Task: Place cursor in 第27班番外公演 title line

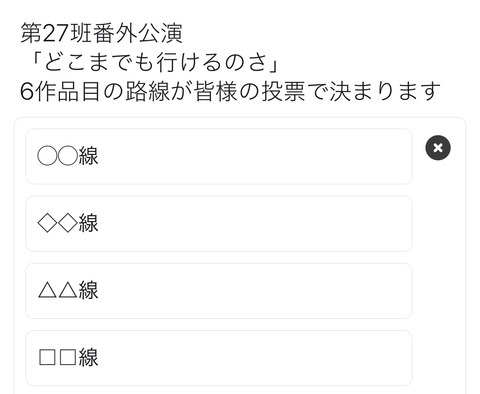Action: (101, 33)
